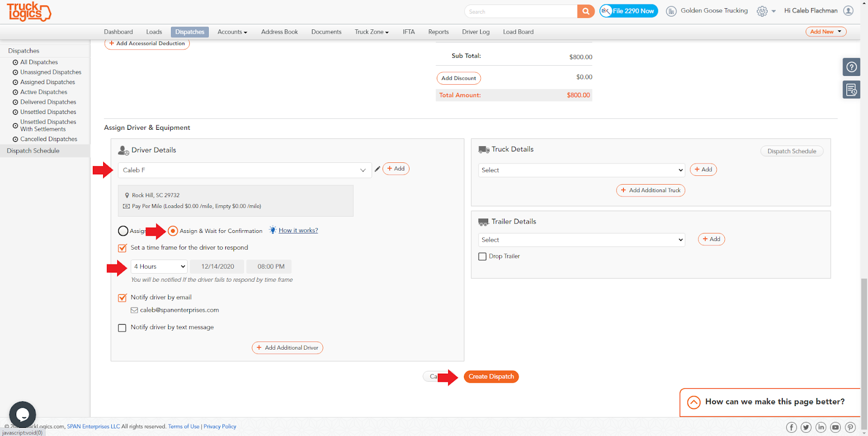Select the plain Assign radio option
868x436 pixels.
point(123,231)
